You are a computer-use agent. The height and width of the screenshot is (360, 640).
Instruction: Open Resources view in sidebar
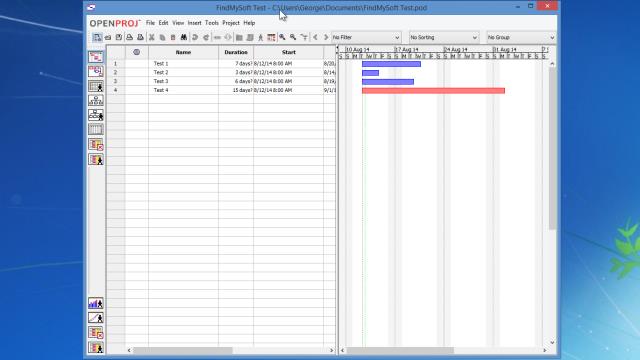click(x=96, y=86)
